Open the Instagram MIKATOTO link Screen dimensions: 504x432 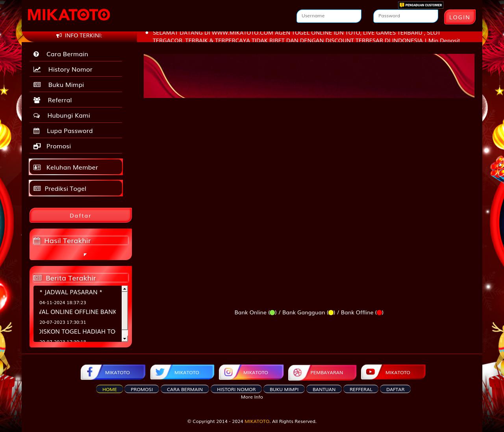tap(251, 372)
